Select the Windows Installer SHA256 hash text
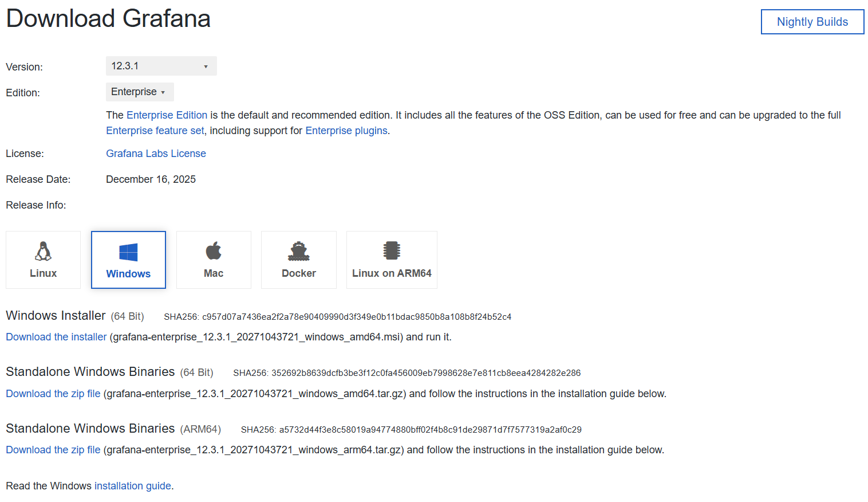Image resolution: width=868 pixels, height=502 pixels. pyautogui.click(x=357, y=317)
